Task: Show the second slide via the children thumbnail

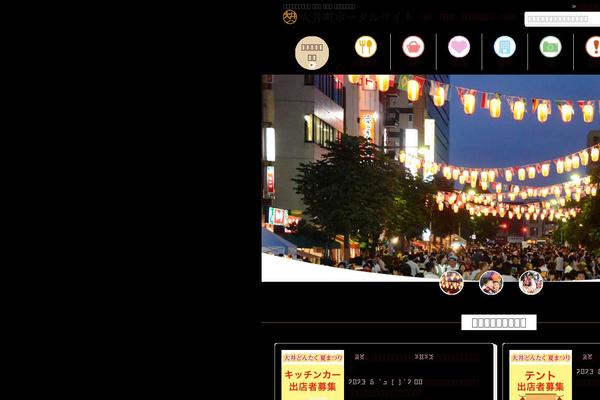Action: coord(491,283)
